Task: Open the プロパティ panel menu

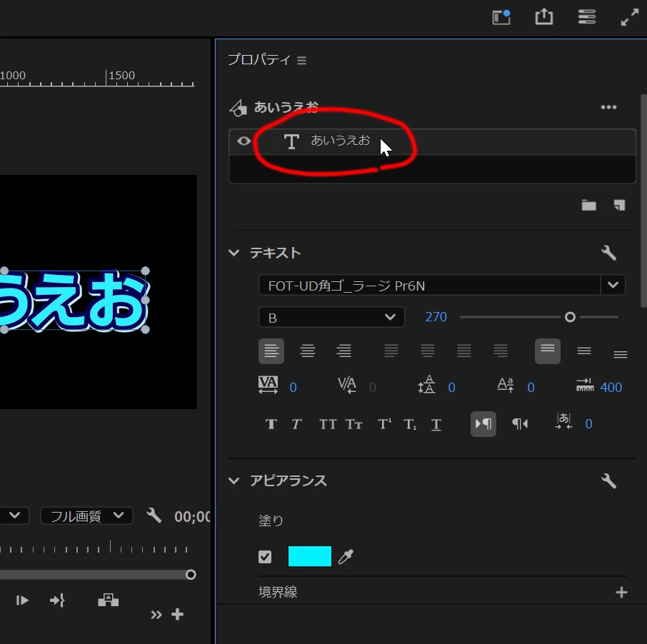Action: (301, 61)
